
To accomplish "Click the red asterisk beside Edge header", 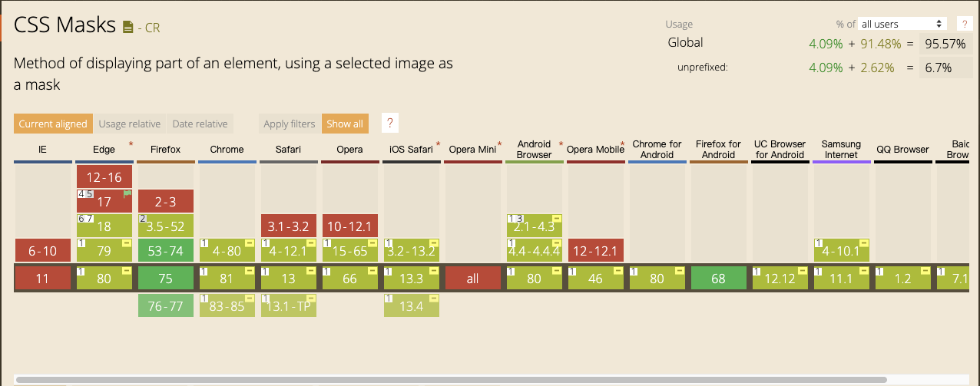I will click(x=131, y=144).
